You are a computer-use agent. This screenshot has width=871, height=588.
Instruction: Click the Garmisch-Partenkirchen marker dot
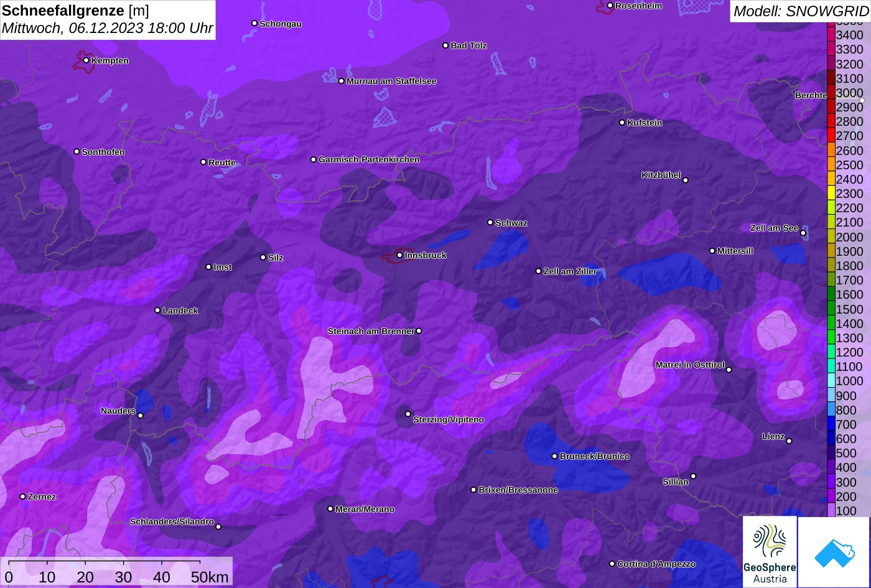coord(313,159)
